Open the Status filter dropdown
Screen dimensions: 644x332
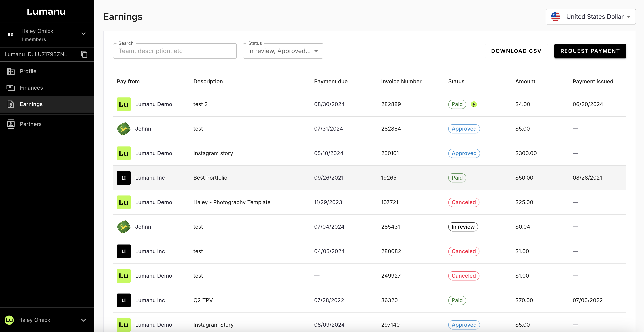pyautogui.click(x=283, y=51)
